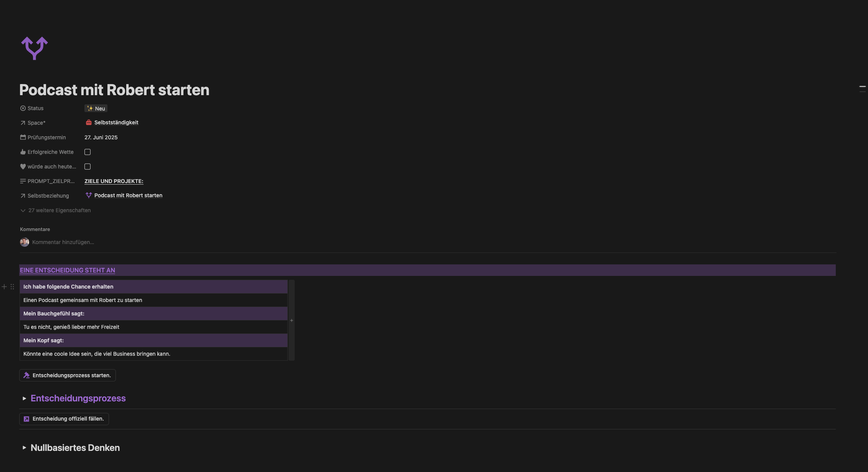Open the 27. Juni 2025 date value

pyautogui.click(x=101, y=137)
